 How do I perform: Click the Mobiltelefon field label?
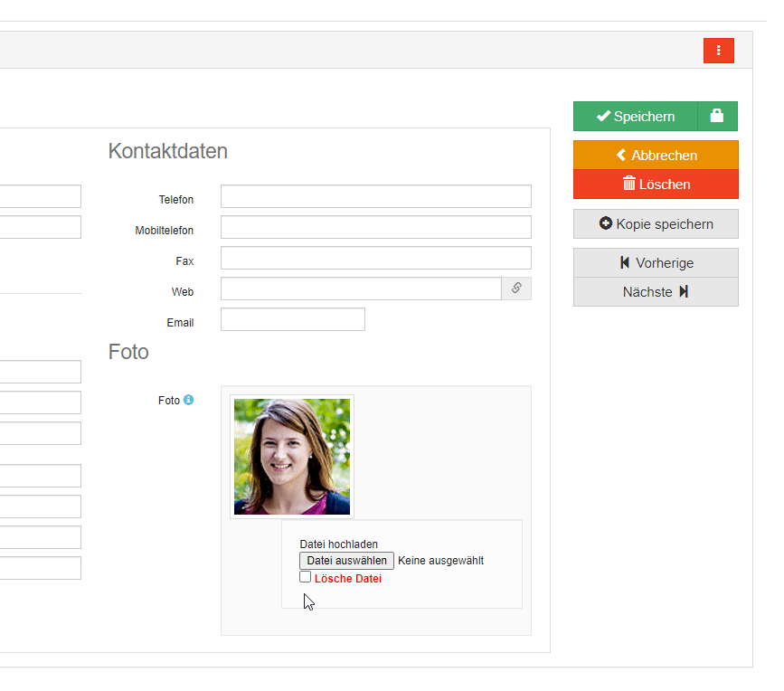[x=164, y=231]
